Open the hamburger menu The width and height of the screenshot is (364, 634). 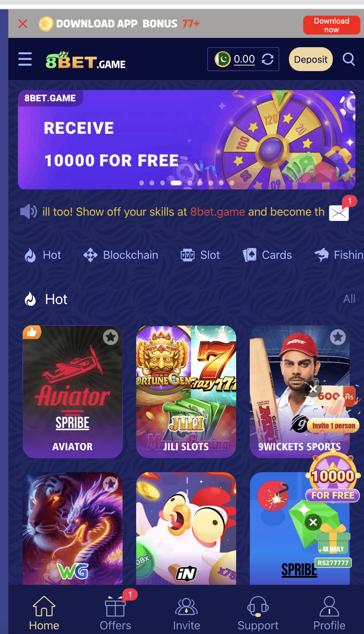coord(25,59)
